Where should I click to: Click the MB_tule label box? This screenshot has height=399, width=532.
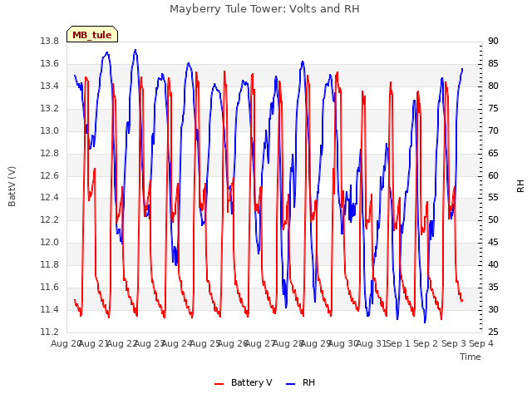click(x=92, y=34)
